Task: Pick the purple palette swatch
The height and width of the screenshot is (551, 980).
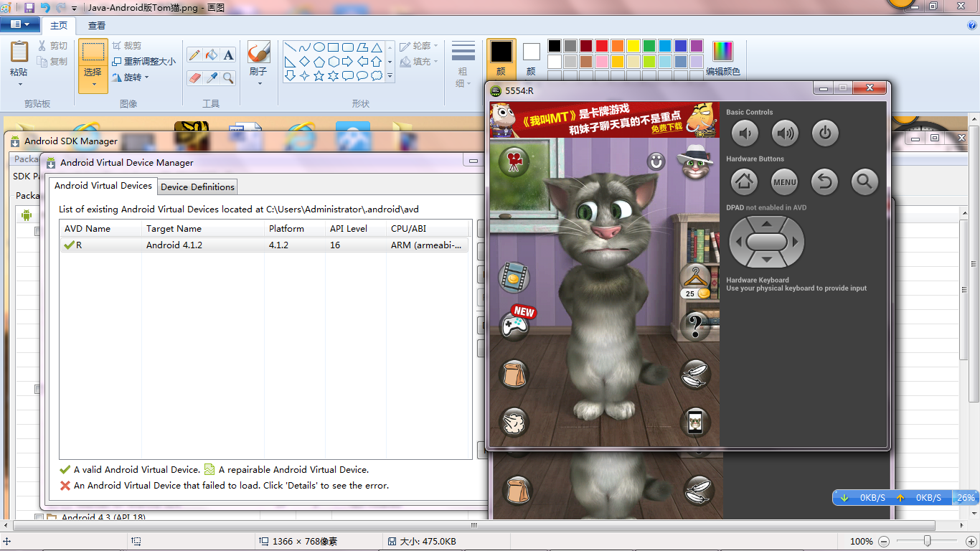Action: (697, 46)
